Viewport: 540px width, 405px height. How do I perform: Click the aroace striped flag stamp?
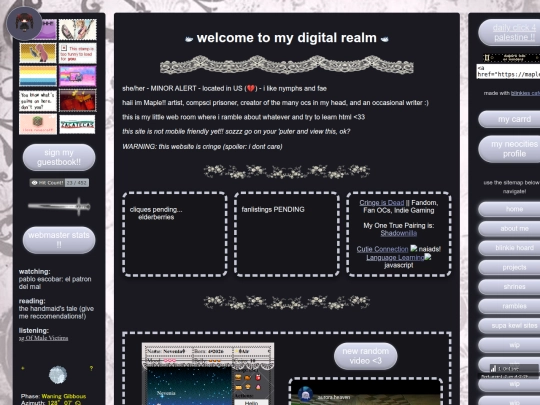tap(38, 76)
